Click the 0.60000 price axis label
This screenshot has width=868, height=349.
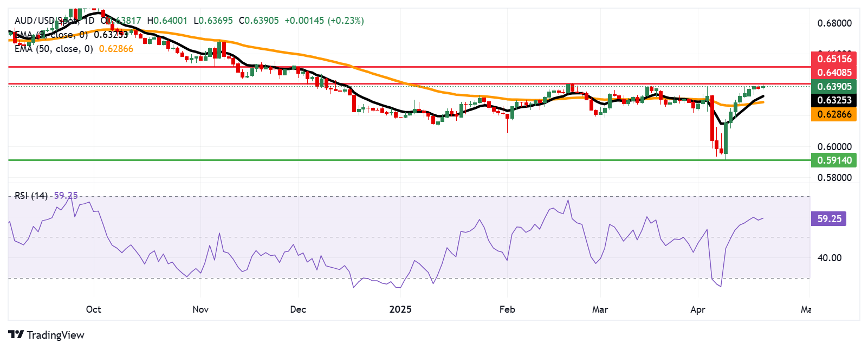[x=834, y=147]
